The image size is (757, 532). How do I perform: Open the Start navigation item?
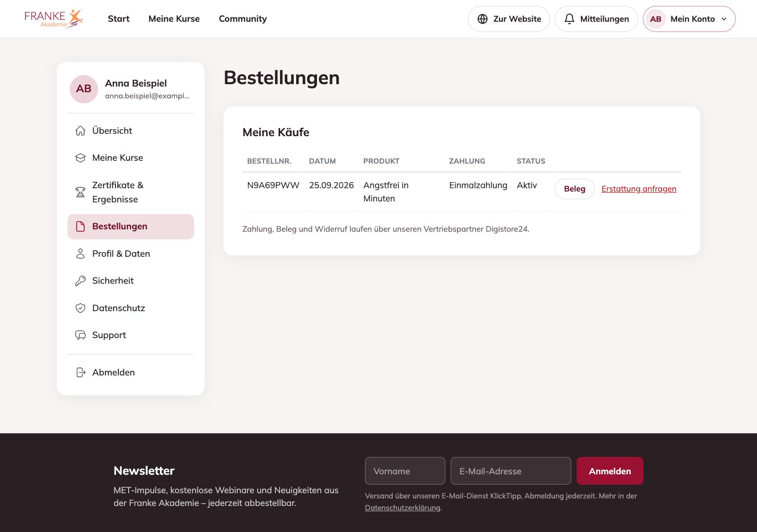tap(119, 19)
